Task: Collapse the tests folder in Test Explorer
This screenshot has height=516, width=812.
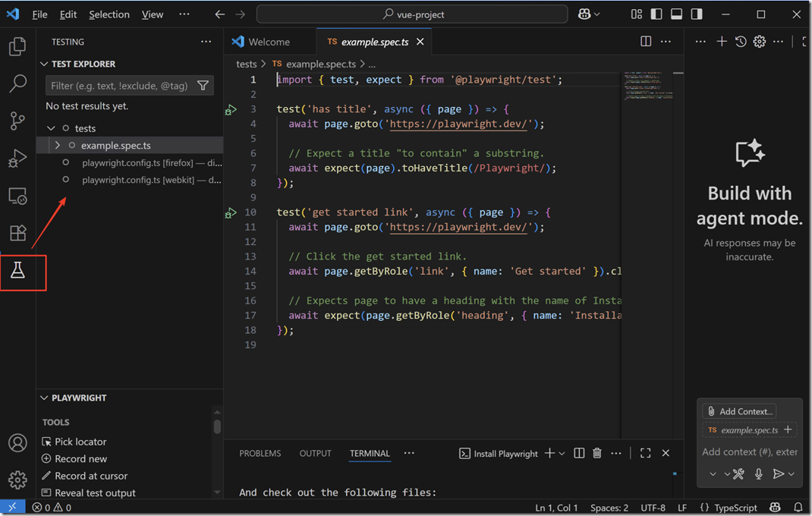Action: [x=51, y=128]
